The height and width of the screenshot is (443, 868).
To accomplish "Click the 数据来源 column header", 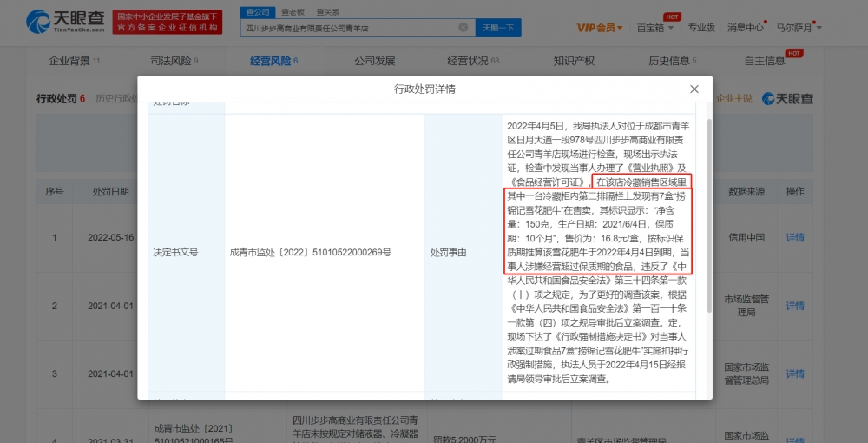I will [x=746, y=192].
